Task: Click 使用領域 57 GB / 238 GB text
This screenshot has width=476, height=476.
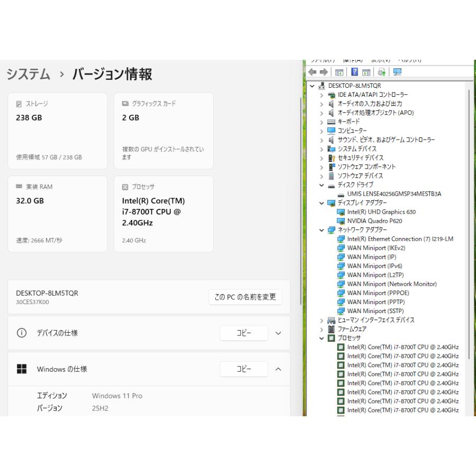Action: 49,157
